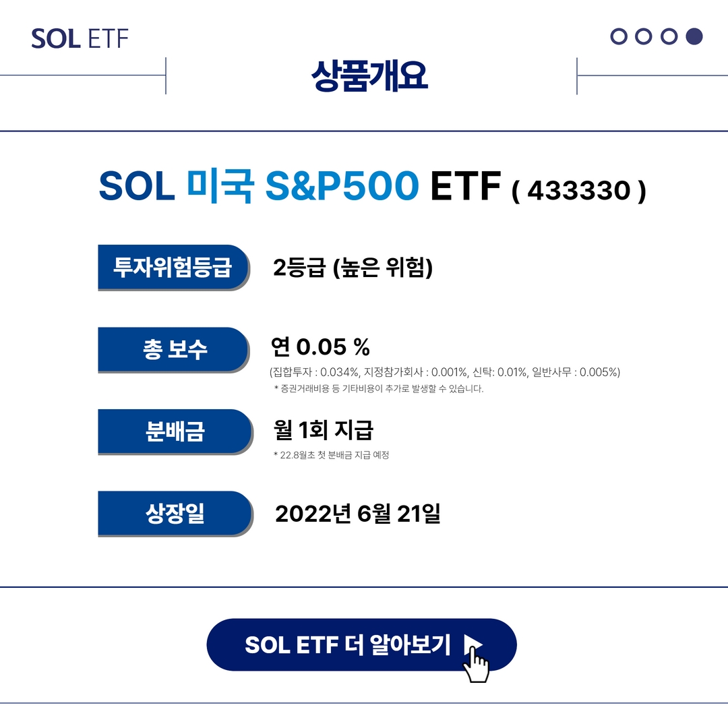Click the SOL ETF logo
Viewport: 728px width, 728px height.
click(x=80, y=38)
